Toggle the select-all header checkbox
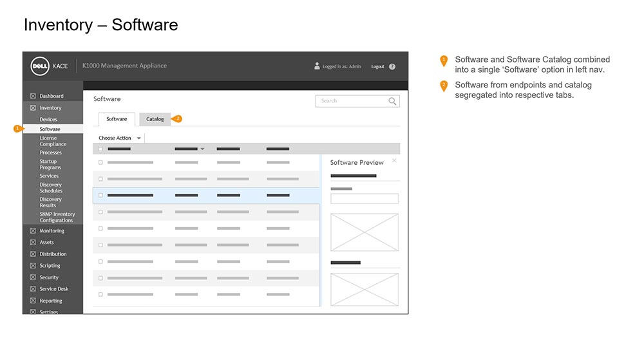The image size is (644, 356). [100, 149]
